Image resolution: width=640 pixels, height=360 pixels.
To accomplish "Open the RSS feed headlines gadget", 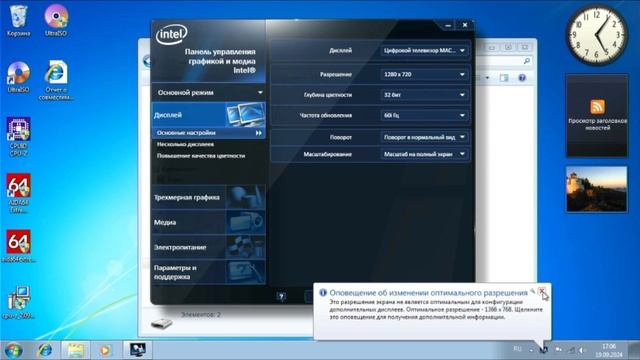I will click(597, 116).
